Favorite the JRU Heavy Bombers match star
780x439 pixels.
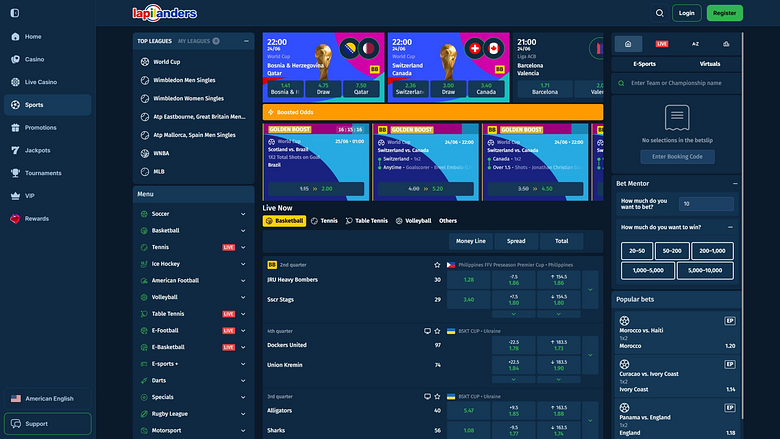point(437,265)
